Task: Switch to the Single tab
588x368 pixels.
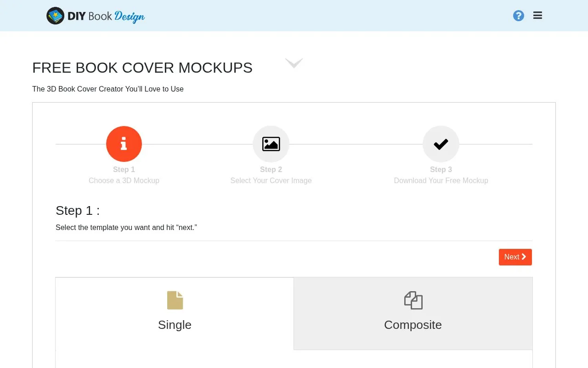Action: click(x=175, y=313)
